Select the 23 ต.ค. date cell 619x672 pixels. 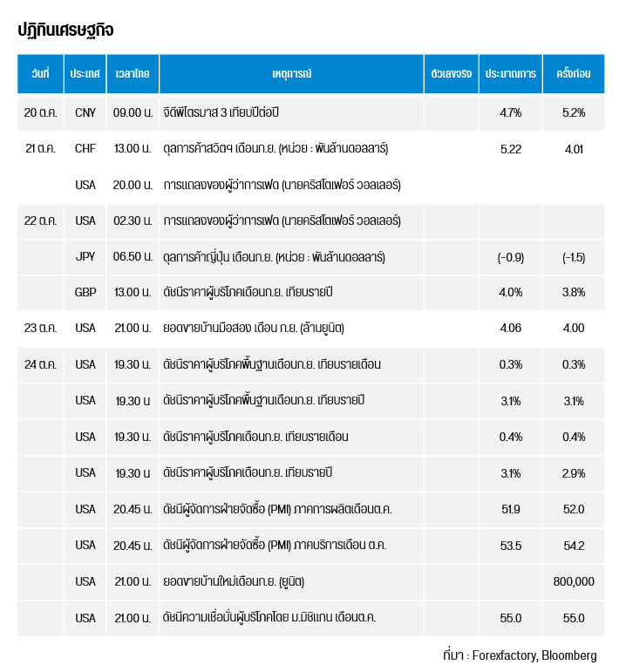[40, 328]
